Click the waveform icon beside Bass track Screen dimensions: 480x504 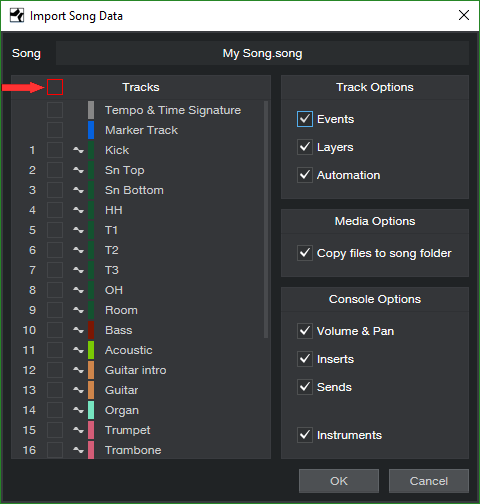[x=78, y=330]
